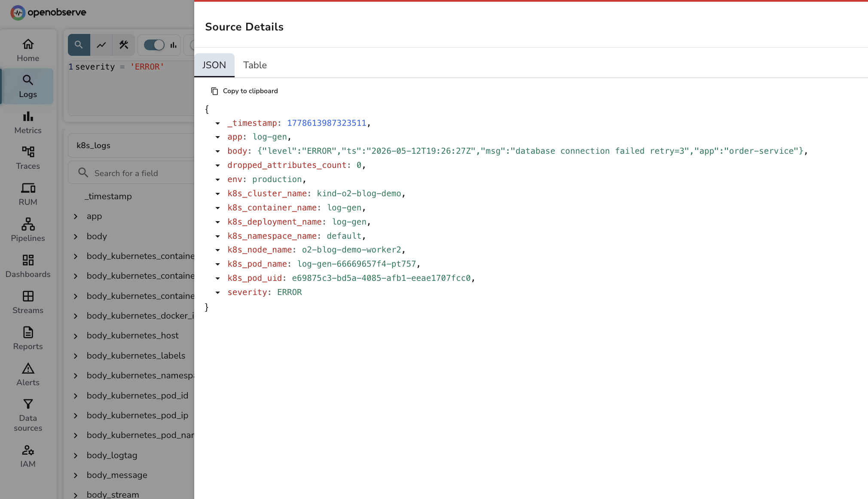Click the OpenObserve logo
This screenshot has width=868, height=499.
click(x=48, y=13)
